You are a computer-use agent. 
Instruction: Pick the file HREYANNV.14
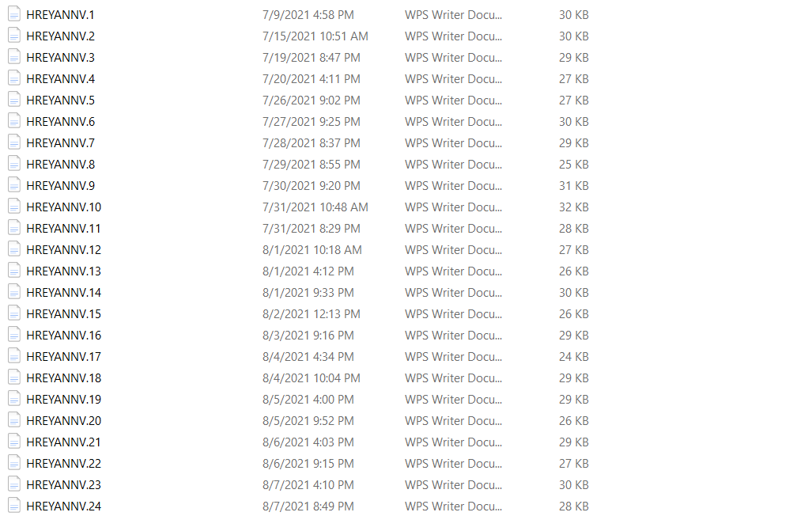pos(64,293)
